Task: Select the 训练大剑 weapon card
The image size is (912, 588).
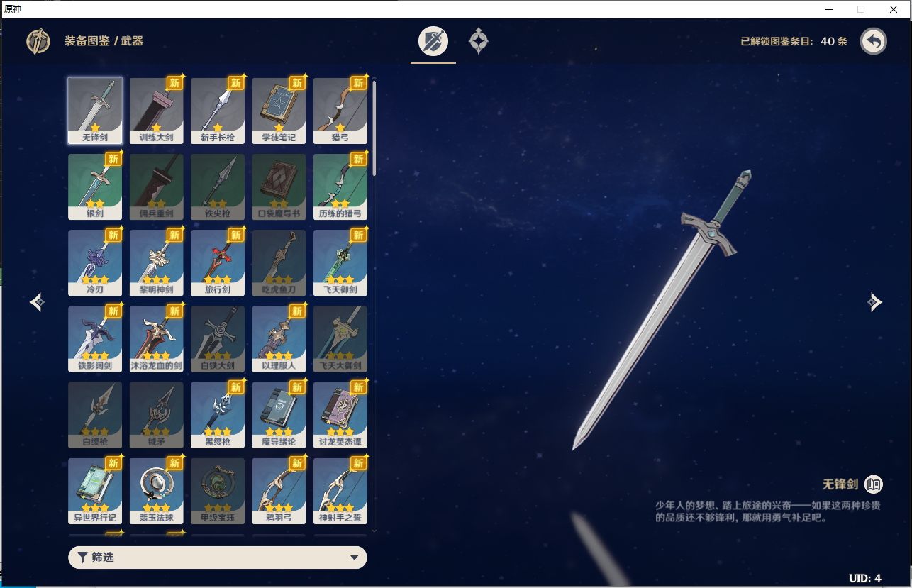Action: 156,111
